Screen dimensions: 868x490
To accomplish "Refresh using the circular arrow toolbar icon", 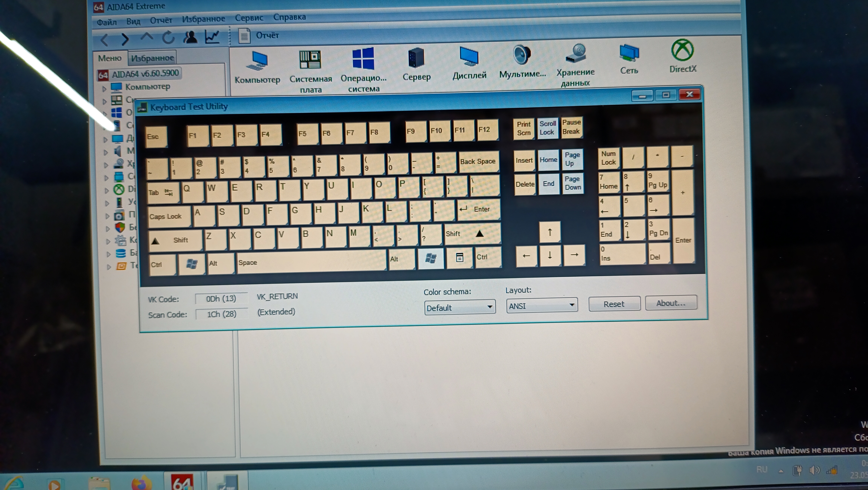I will pos(168,37).
